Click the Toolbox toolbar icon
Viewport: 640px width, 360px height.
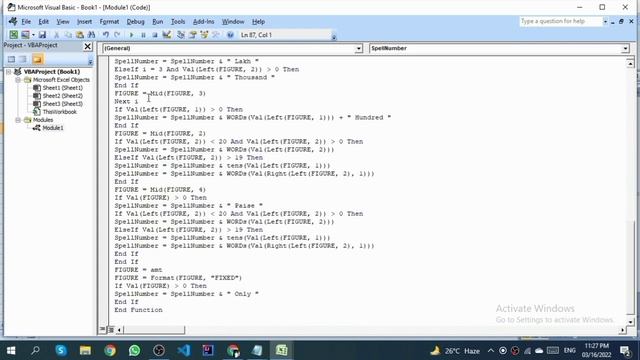click(x=216, y=35)
